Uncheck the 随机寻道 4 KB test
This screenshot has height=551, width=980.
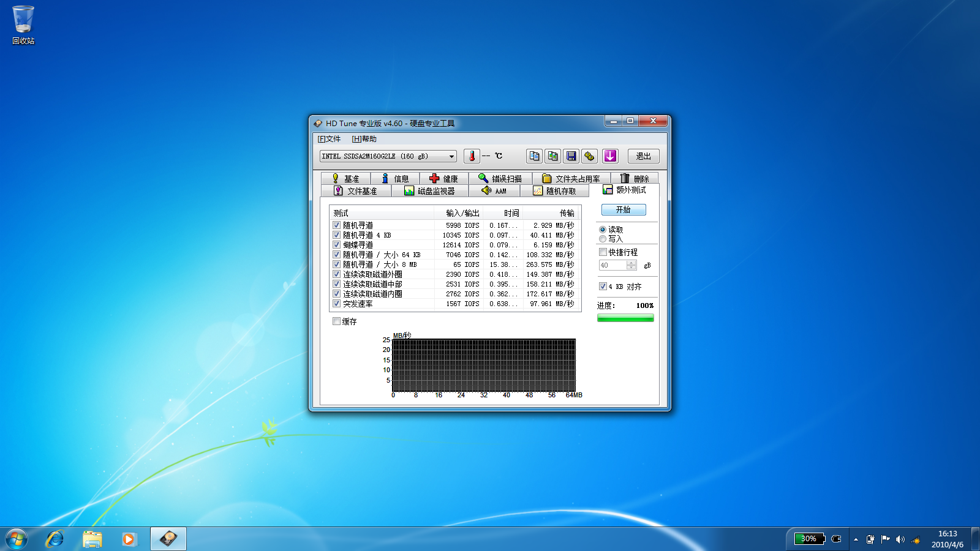point(336,234)
